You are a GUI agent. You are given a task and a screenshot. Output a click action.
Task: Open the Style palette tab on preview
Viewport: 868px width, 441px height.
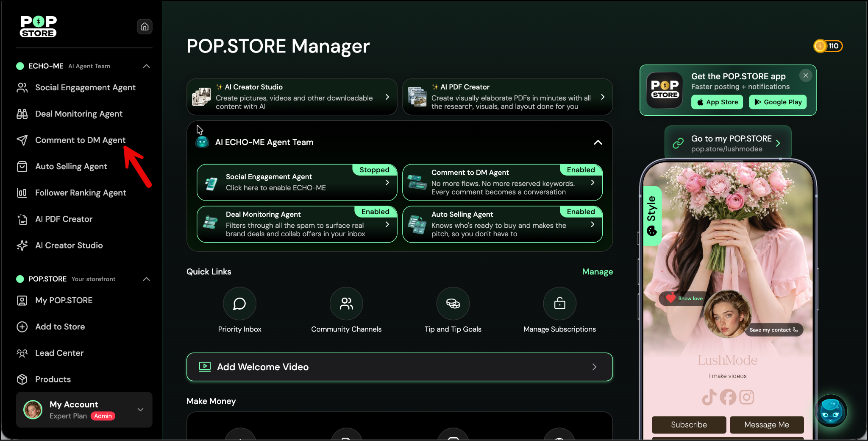pyautogui.click(x=652, y=216)
